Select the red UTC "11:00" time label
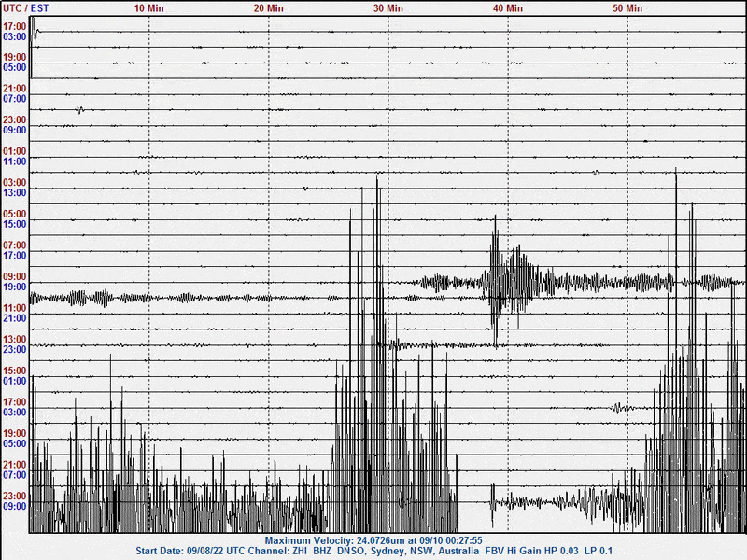This screenshot has height=560, width=747. click(x=14, y=308)
